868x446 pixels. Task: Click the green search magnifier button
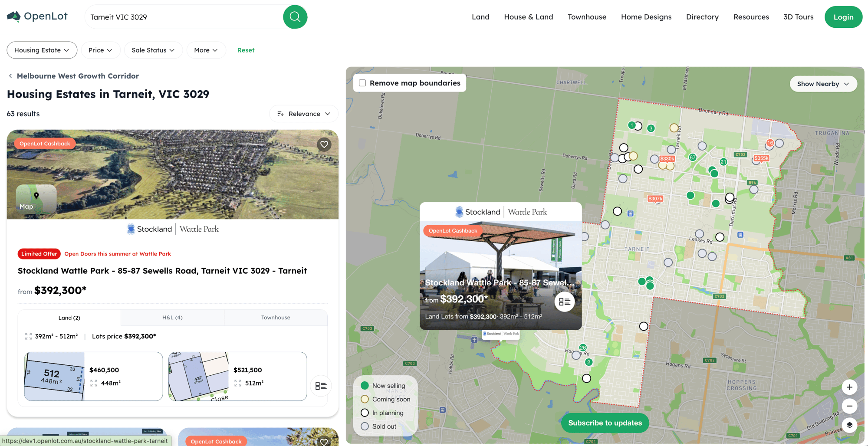pos(295,17)
